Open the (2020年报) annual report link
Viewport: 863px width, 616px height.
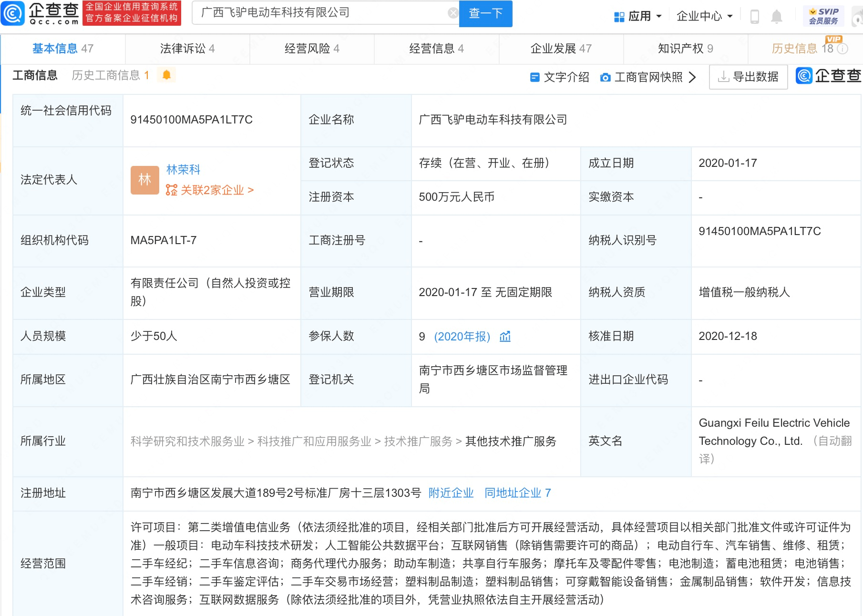point(462,337)
